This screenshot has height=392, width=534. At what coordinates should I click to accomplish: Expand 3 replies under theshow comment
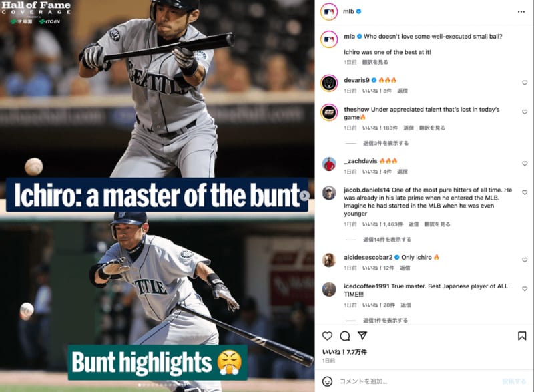(x=386, y=143)
